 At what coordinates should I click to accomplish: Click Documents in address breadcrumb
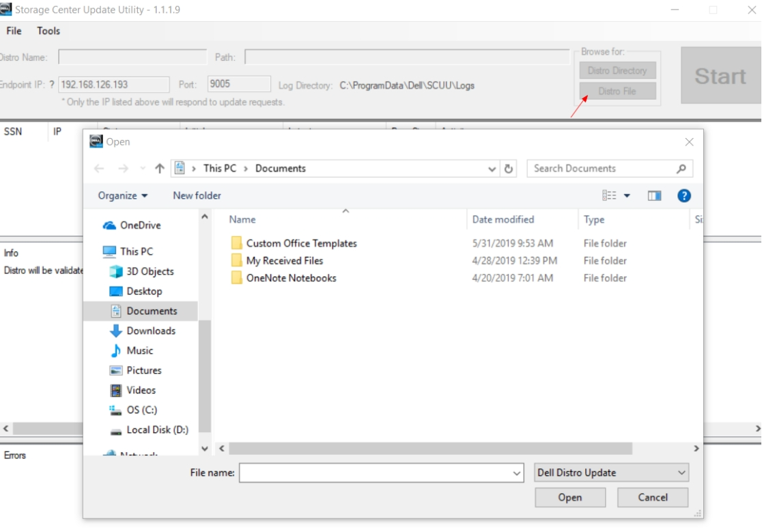click(281, 169)
